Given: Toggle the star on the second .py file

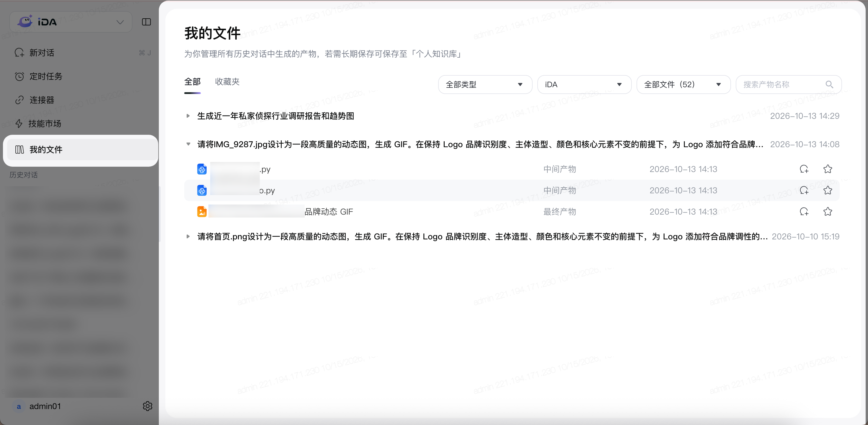Looking at the screenshot, I should (x=828, y=190).
